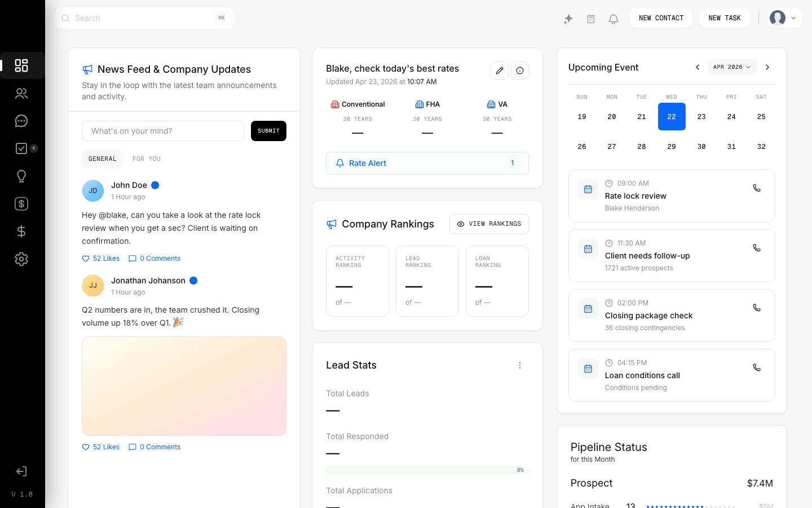Open the contacts people icon in sidebar
The image size is (812, 508).
(21, 93)
